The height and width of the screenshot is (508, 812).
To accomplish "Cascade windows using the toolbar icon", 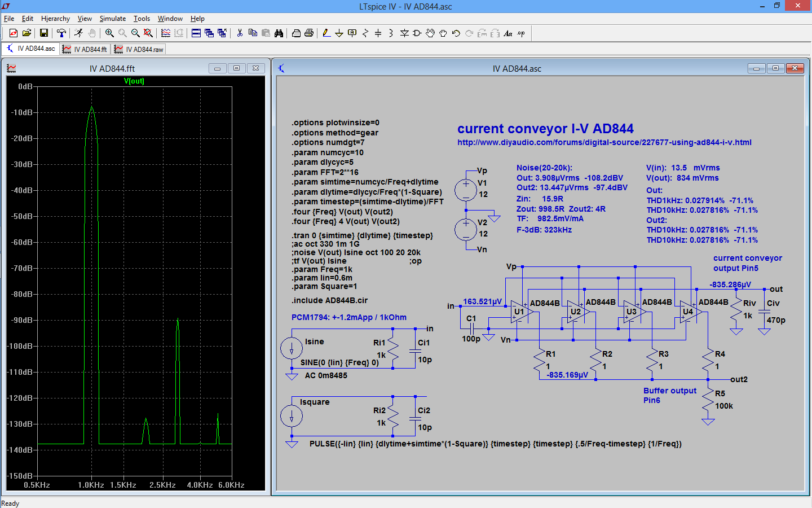I will 209,33.
